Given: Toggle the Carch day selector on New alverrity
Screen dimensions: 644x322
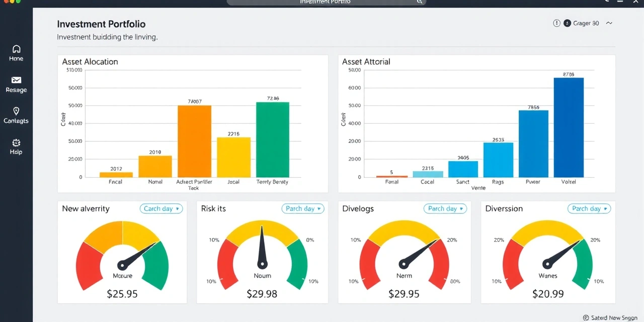Looking at the screenshot, I should (161, 208).
